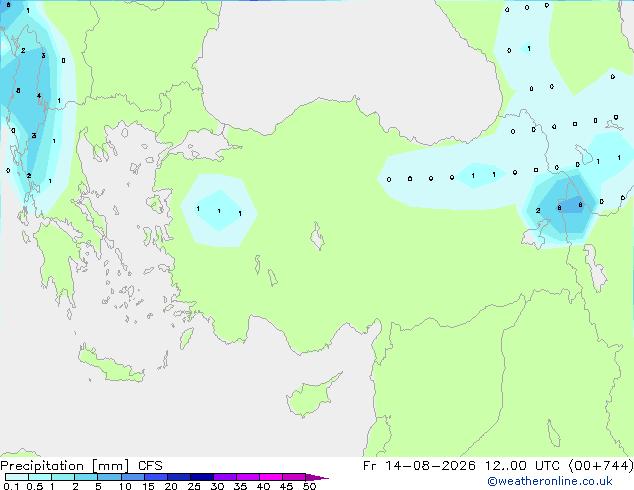
Task: Click the legend label '50'
Action: click(x=309, y=486)
